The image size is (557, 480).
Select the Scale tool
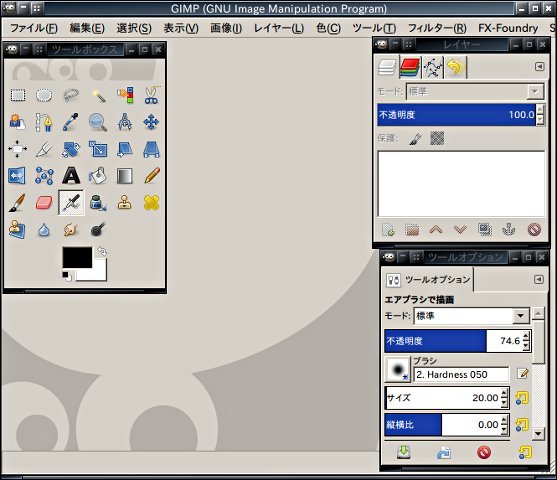coord(98,149)
